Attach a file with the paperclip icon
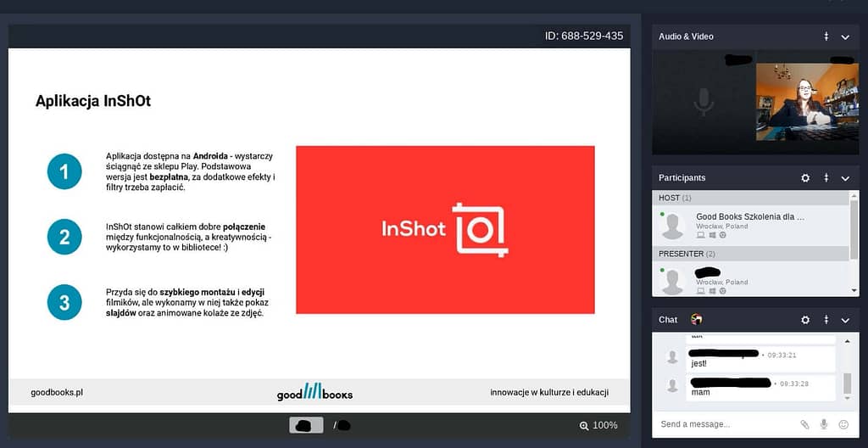Viewport: 868px width, 448px height. (804, 424)
